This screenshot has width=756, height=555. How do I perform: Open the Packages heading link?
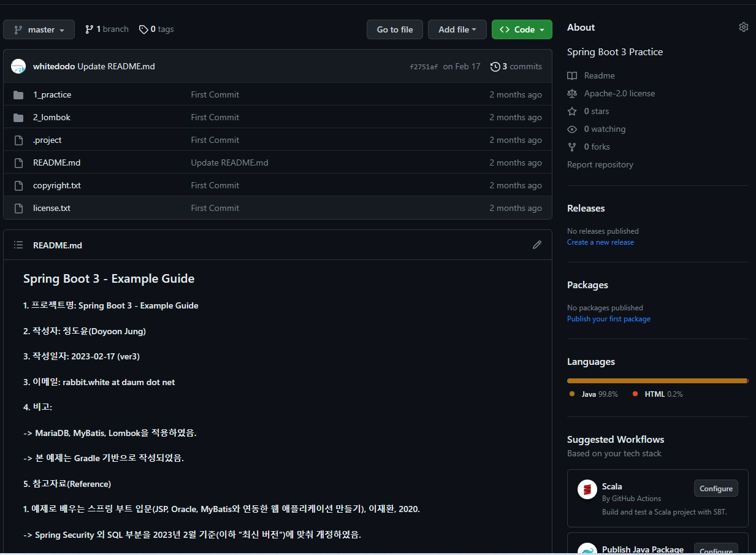click(x=587, y=285)
